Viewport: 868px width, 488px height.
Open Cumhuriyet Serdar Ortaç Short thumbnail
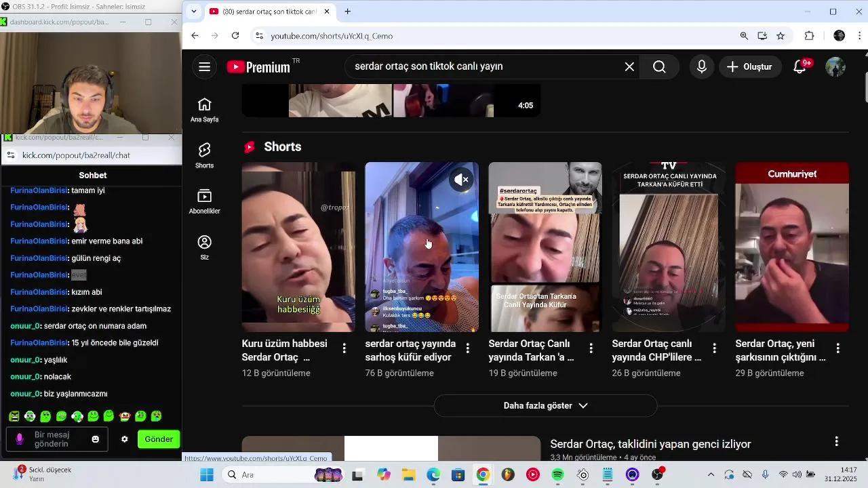coord(792,247)
